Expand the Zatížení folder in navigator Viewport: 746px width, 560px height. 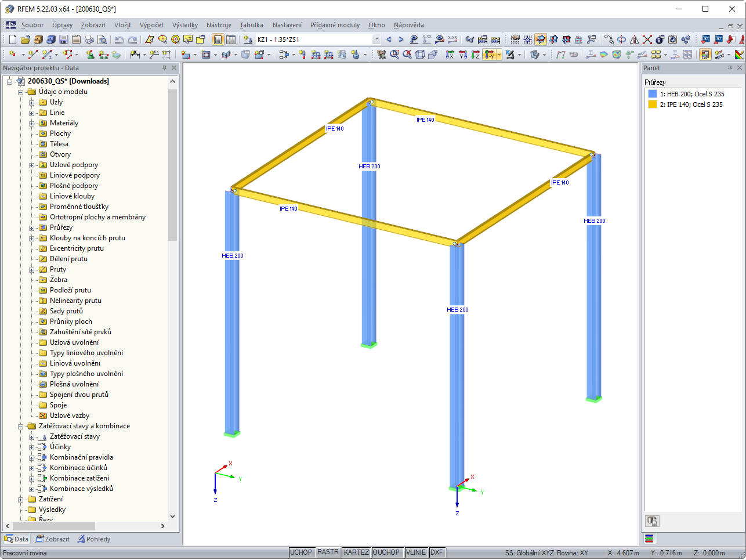[x=21, y=500]
